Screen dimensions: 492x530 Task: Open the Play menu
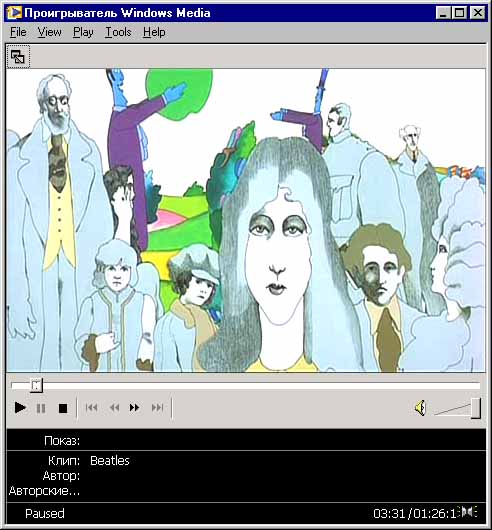83,32
